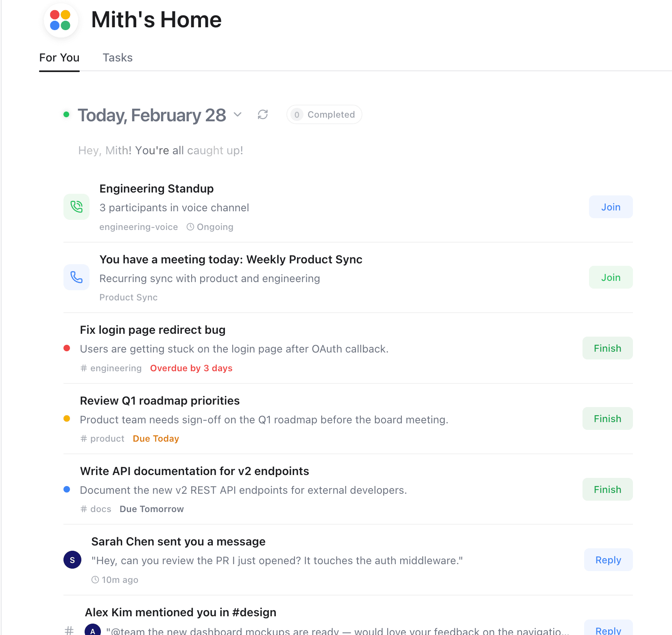672x635 pixels.
Task: Click the four-dot colorful workspace logo
Action: coord(60,20)
